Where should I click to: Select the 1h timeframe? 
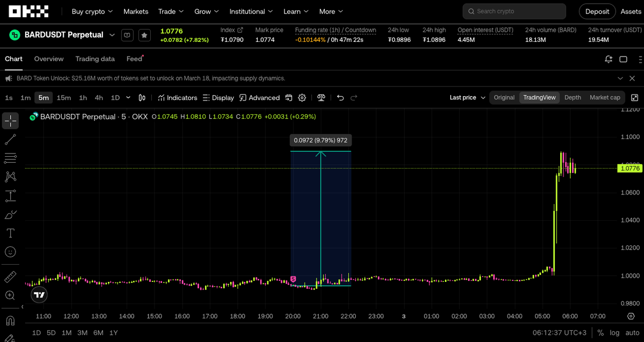83,98
